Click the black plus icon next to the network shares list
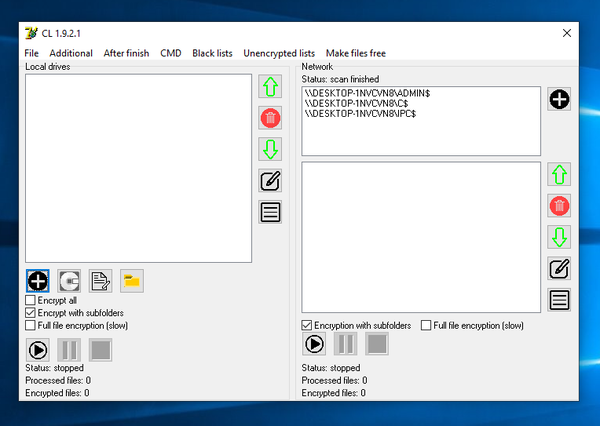Screen dimensions: 600x426 pyautogui.click(x=559, y=100)
